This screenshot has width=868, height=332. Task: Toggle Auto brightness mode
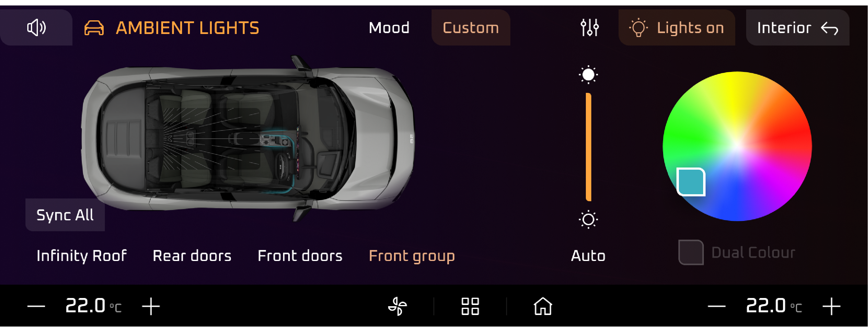[588, 256]
